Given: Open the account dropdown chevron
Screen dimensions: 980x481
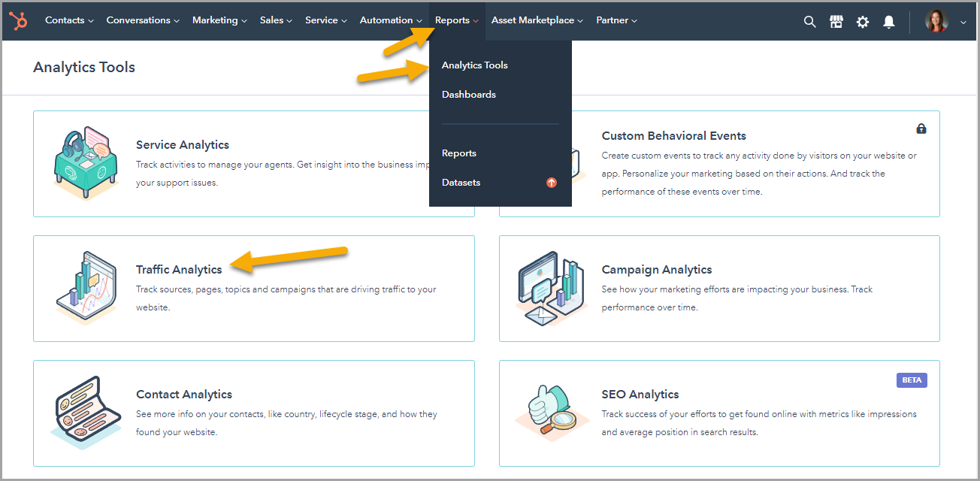Looking at the screenshot, I should (963, 23).
